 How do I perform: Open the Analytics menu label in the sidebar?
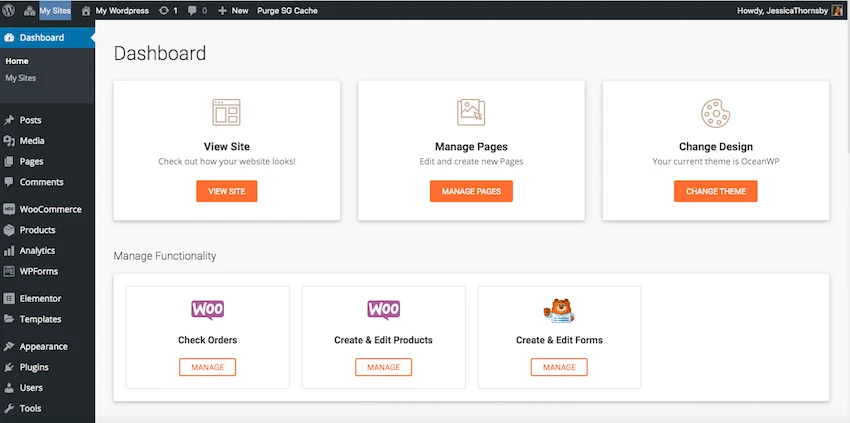click(x=37, y=251)
